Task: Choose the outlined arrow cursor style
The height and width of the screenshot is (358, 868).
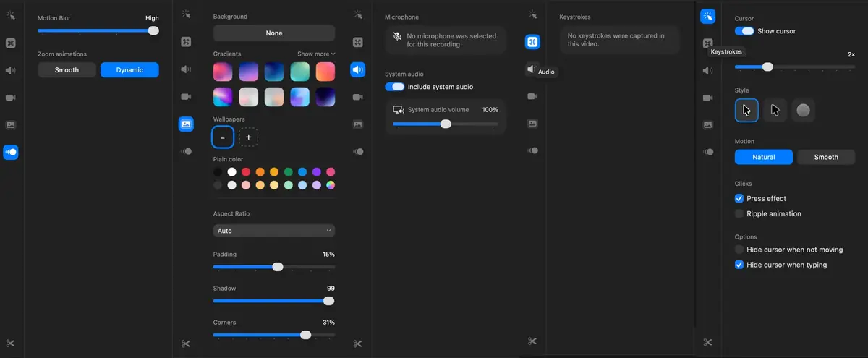Action: point(746,111)
